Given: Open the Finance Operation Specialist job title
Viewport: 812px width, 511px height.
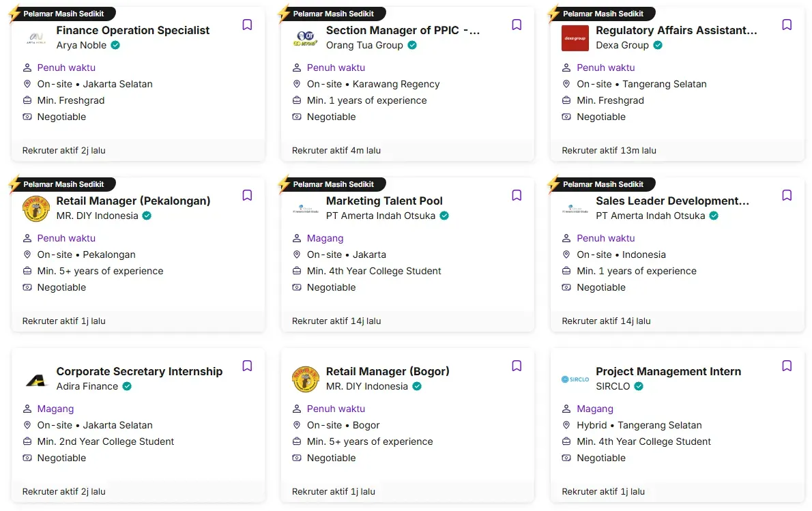Looking at the screenshot, I should [x=133, y=30].
